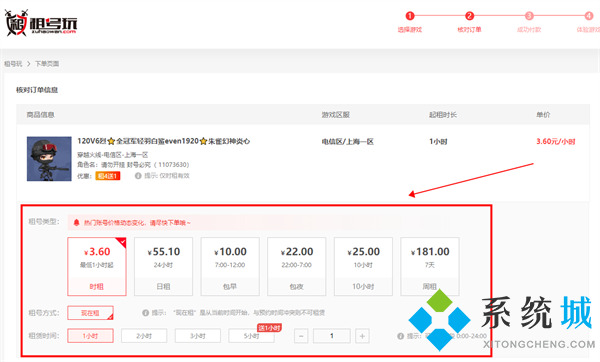Screen dimensions: 600x362
Task: Click the 租4送1 discount badge
Action: tap(108, 176)
